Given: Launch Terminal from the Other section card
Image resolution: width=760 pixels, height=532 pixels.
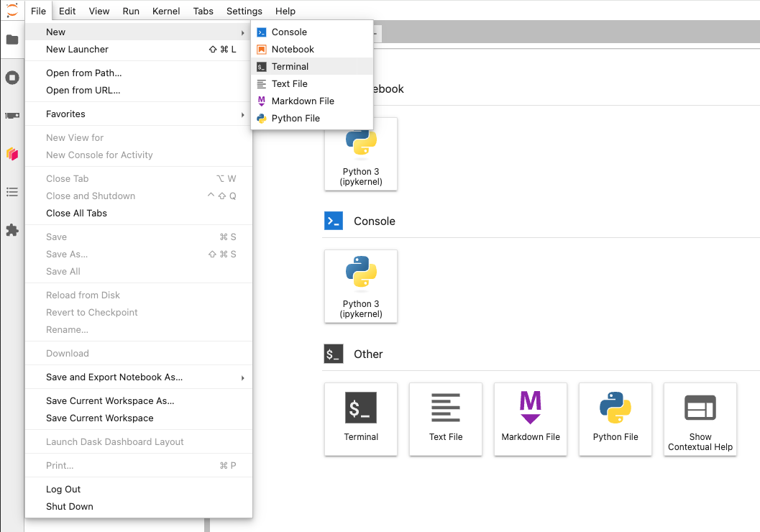Looking at the screenshot, I should [x=361, y=418].
